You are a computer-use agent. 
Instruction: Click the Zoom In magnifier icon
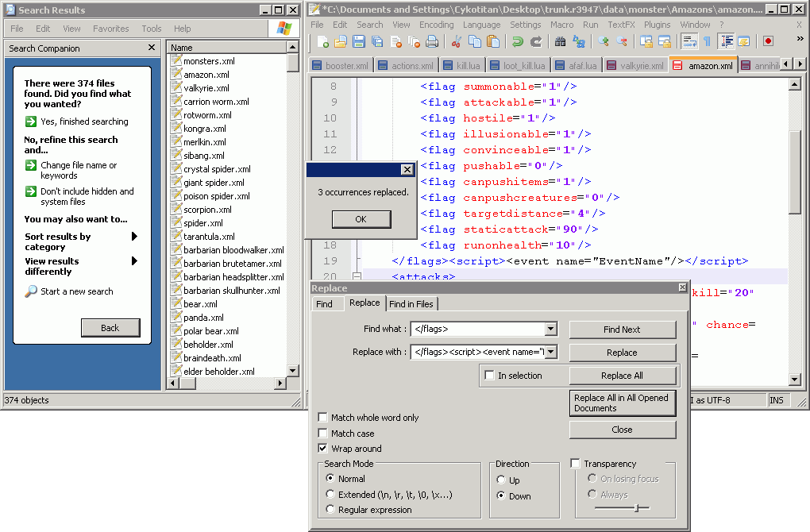(603, 42)
